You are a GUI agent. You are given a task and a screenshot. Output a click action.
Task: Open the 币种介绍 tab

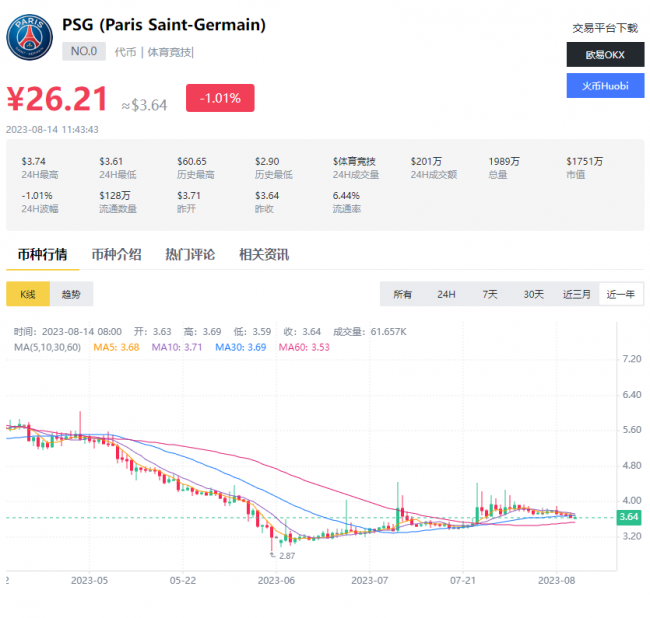116,254
